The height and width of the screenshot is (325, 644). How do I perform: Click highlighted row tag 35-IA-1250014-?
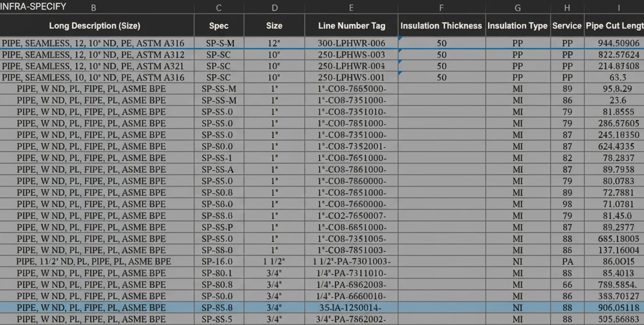click(x=351, y=308)
